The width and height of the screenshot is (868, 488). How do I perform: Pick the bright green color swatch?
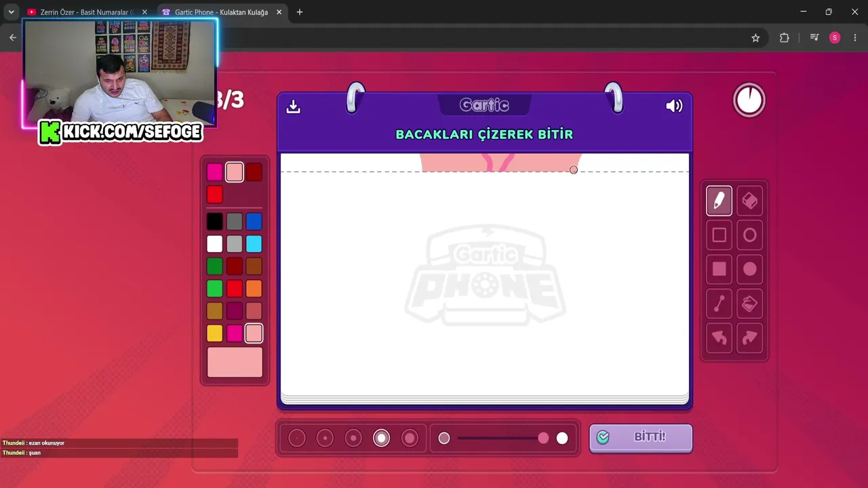pos(214,289)
